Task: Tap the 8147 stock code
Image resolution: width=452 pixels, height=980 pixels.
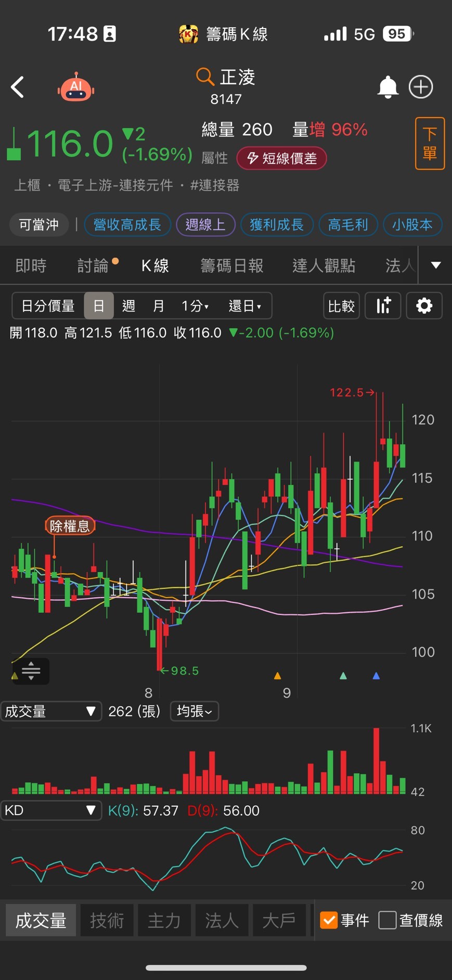Action: point(226,99)
